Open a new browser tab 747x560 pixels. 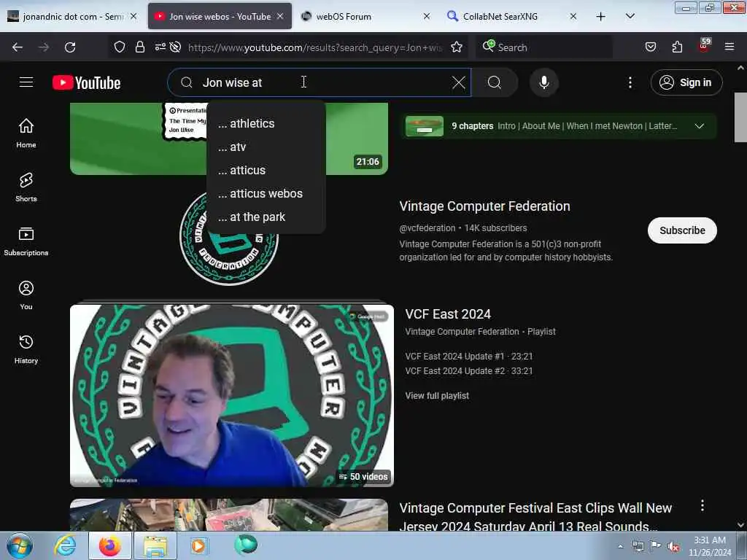click(601, 17)
